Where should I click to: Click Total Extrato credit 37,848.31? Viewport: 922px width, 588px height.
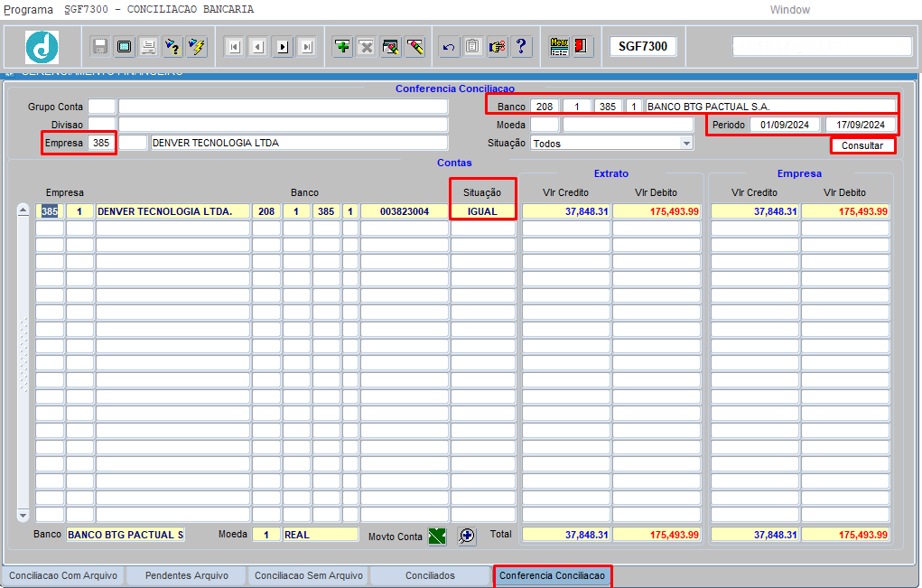coord(566,535)
